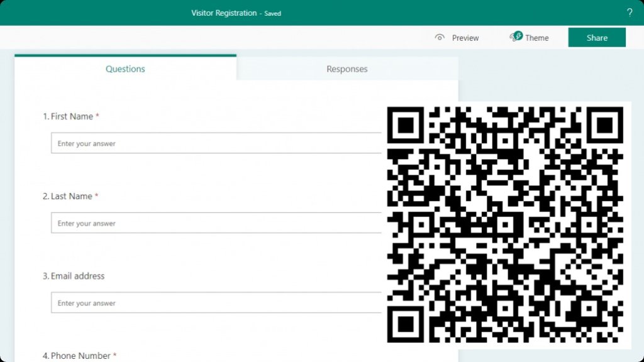Click the asterisk next to First Name
This screenshot has height=362, width=644.
point(98,115)
